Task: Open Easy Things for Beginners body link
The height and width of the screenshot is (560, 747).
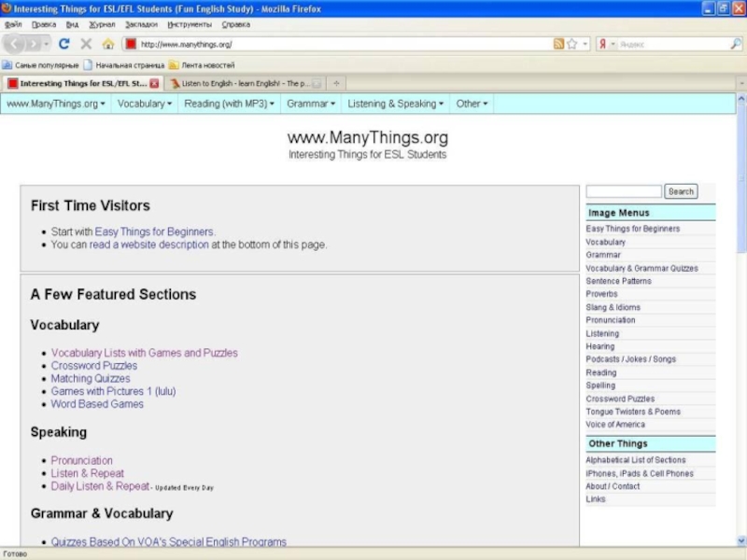Action: [155, 231]
